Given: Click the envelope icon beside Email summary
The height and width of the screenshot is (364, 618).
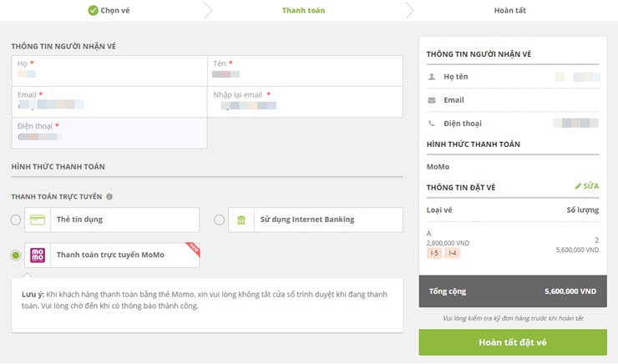Looking at the screenshot, I should tap(432, 100).
